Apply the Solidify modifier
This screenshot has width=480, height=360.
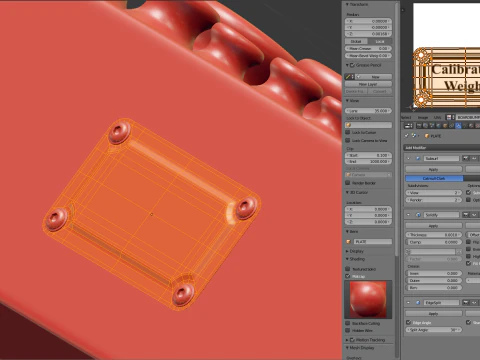point(433,226)
